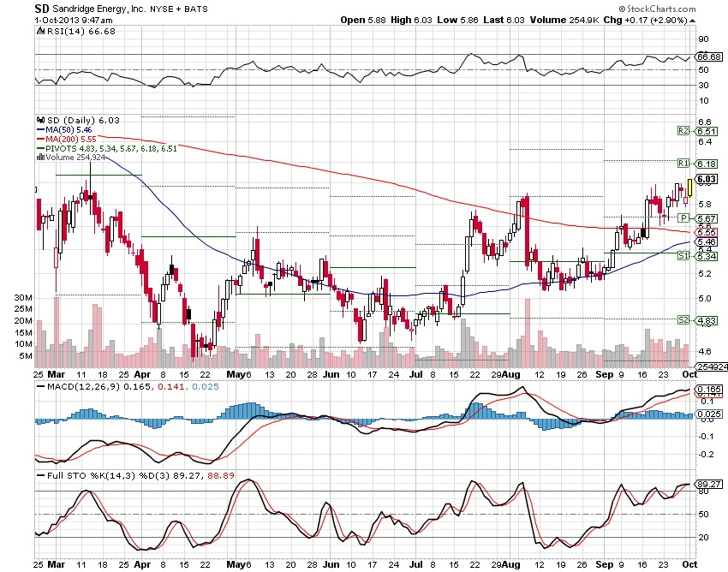728x572 pixels.
Task: Click the candlestick icon beside SD (Daily)
Action: pos(41,120)
